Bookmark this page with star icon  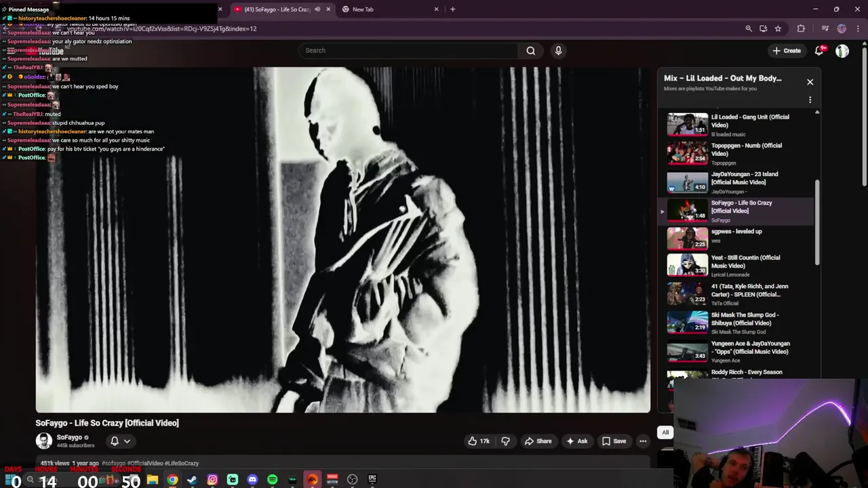[x=778, y=28]
